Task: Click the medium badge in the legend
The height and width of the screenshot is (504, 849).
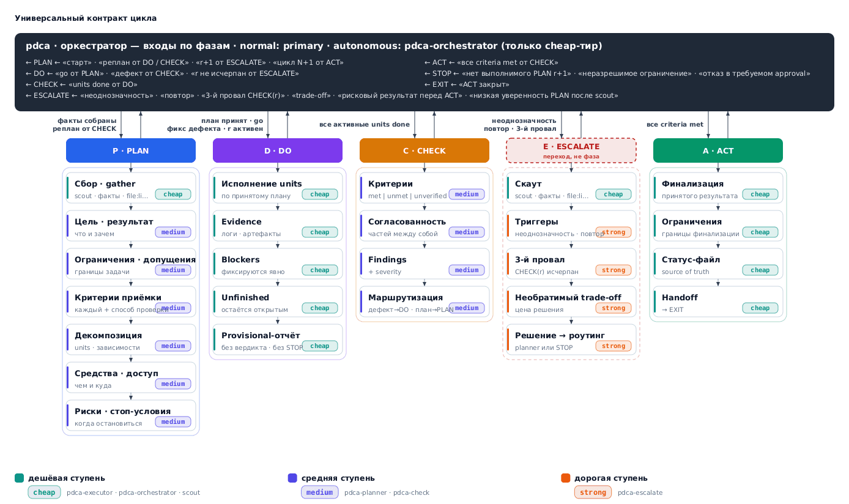Action: (x=319, y=492)
